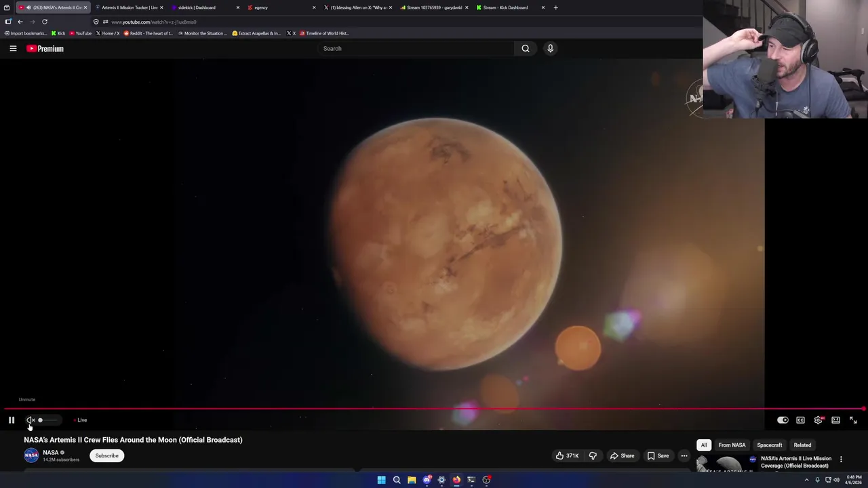Open Monitor the Situation bookmark
This screenshot has height=488, width=868.
(203, 33)
